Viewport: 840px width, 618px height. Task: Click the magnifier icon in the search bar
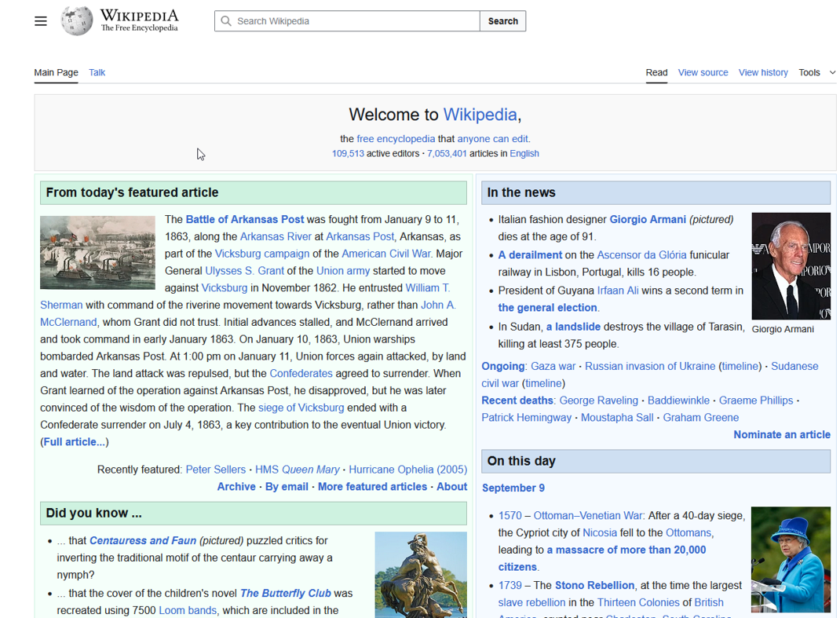(x=228, y=20)
